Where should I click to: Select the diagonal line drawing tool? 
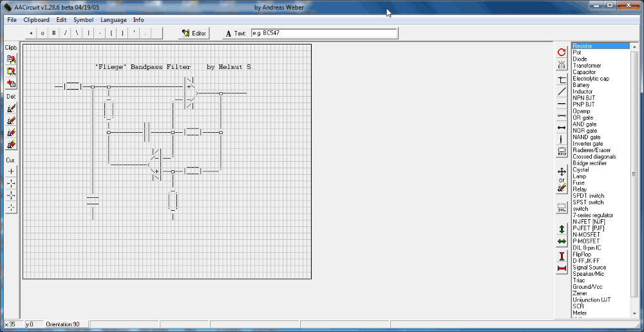(562, 92)
